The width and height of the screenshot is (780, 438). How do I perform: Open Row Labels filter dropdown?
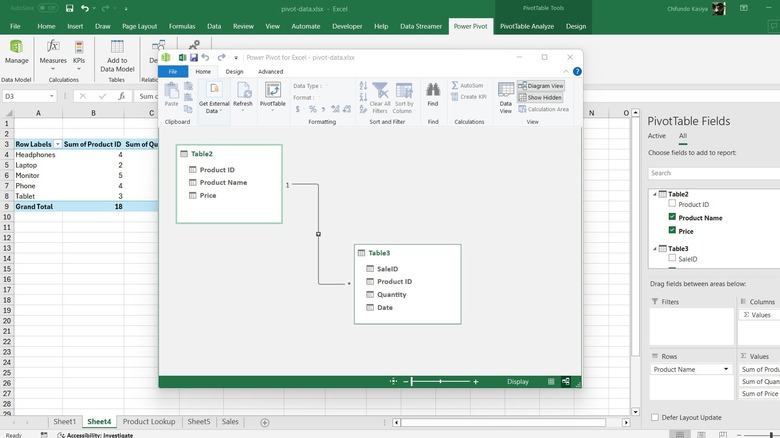coord(58,144)
